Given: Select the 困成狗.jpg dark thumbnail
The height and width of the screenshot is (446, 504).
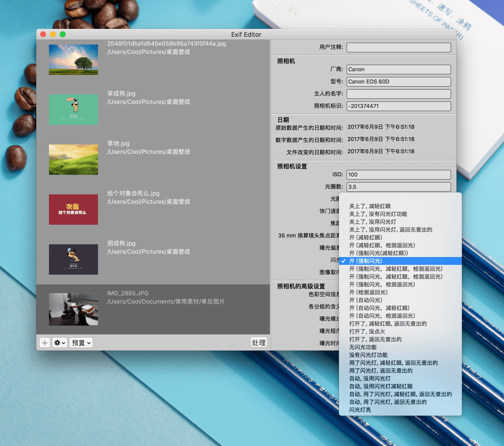Looking at the screenshot, I should pyautogui.click(x=73, y=259).
